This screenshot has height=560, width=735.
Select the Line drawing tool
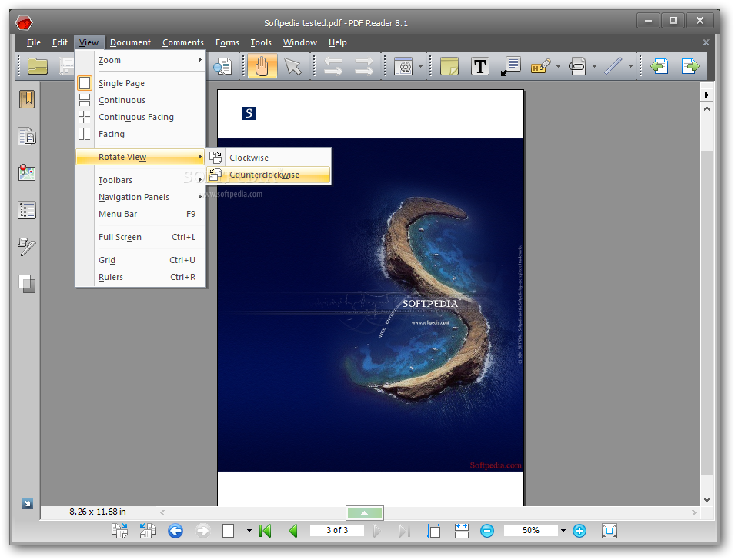613,66
